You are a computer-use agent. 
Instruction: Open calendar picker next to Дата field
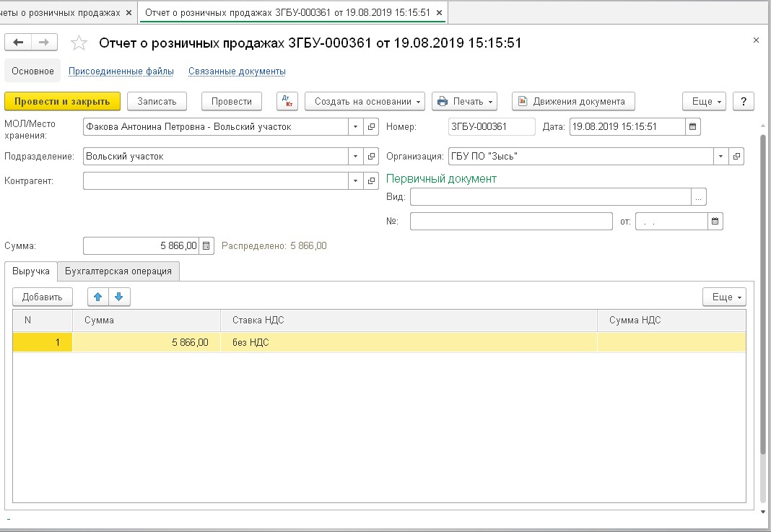(x=693, y=127)
